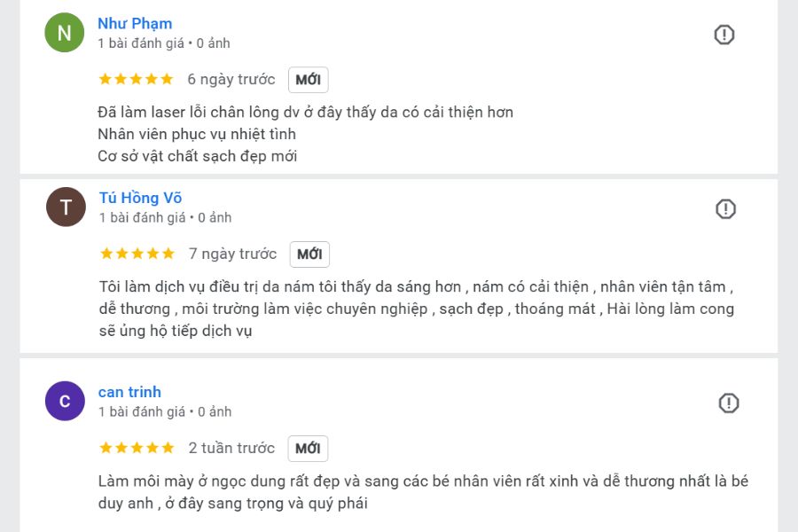Image resolution: width=798 pixels, height=532 pixels.
Task: Select the MỚI label beside Tú Hồng Võ's rating
Action: click(309, 254)
